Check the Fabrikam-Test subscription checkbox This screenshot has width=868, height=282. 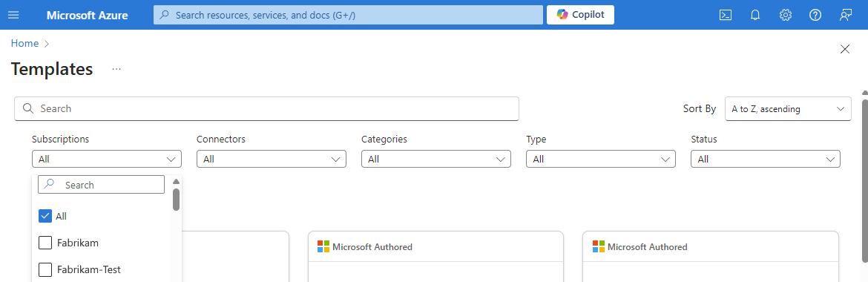click(x=45, y=270)
